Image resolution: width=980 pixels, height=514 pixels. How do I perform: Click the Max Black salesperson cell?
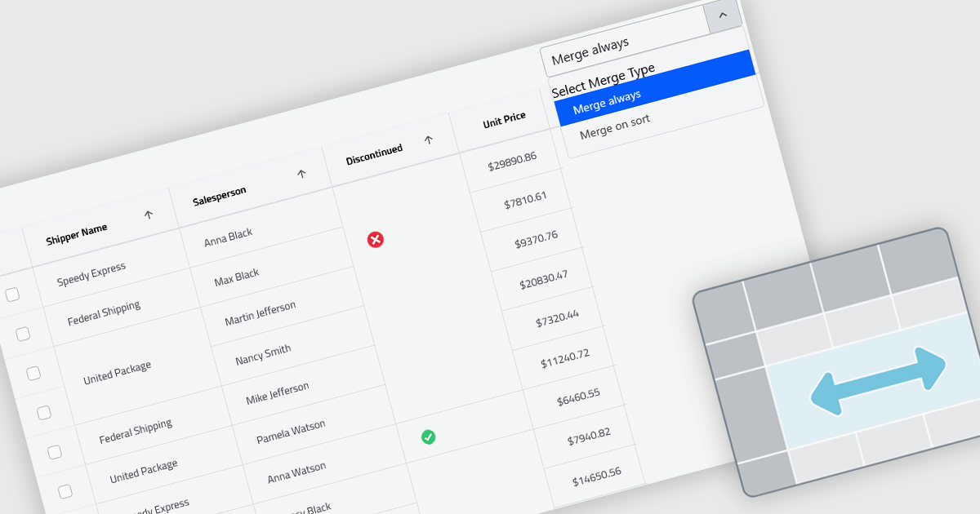coord(237,277)
